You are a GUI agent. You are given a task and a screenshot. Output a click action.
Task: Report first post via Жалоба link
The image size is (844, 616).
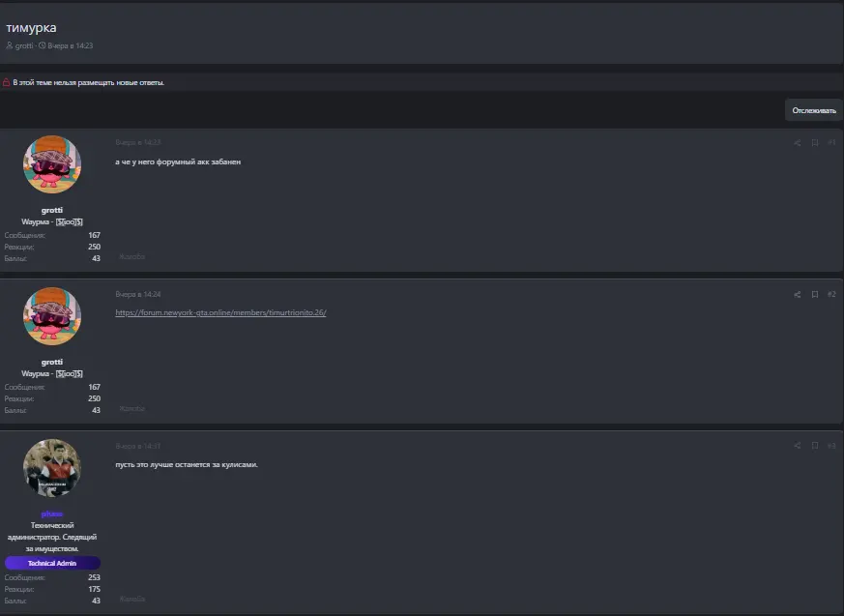(131, 257)
